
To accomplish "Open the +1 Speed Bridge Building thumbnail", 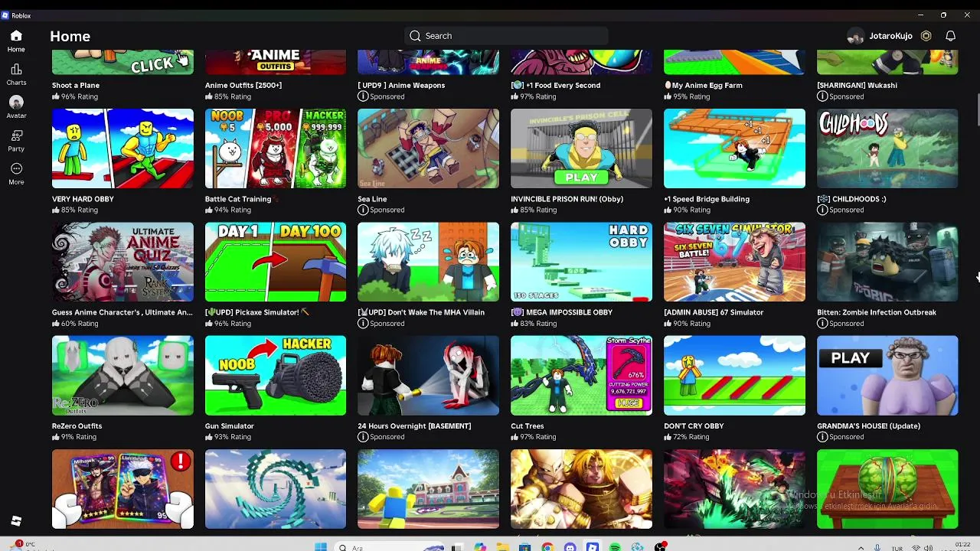I will click(735, 148).
